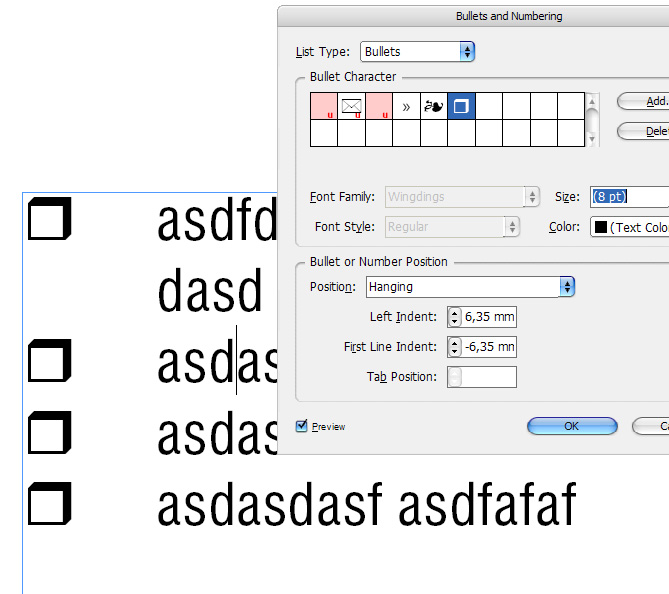The width and height of the screenshot is (669, 594).
Task: Select the first pink bullet cell
Action: (x=324, y=106)
